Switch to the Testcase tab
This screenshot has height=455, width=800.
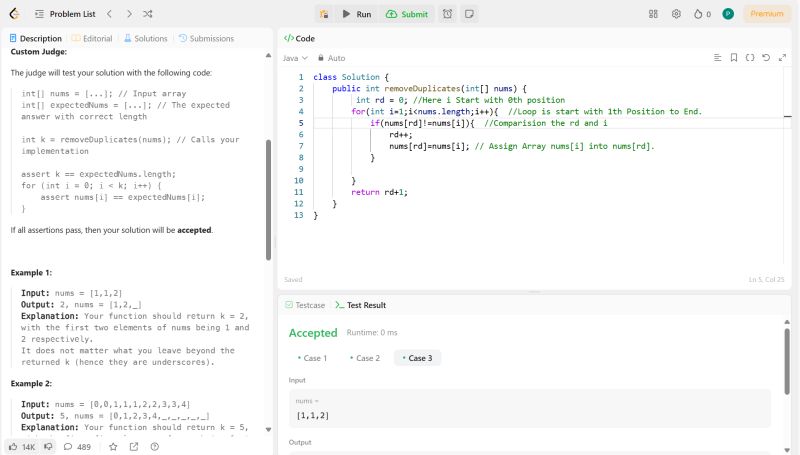tap(305, 305)
